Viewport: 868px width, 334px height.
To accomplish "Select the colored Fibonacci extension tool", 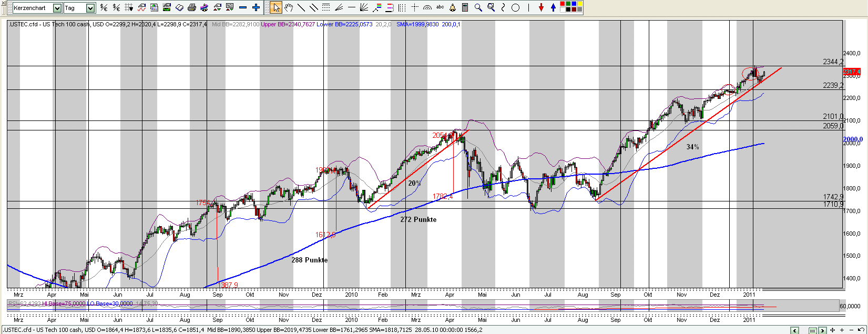I will (377, 7).
